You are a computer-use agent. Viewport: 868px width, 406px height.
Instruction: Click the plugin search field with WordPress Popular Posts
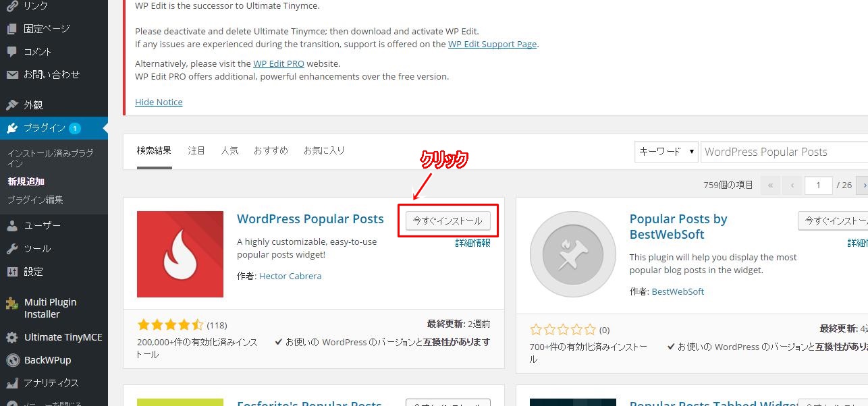(x=784, y=152)
